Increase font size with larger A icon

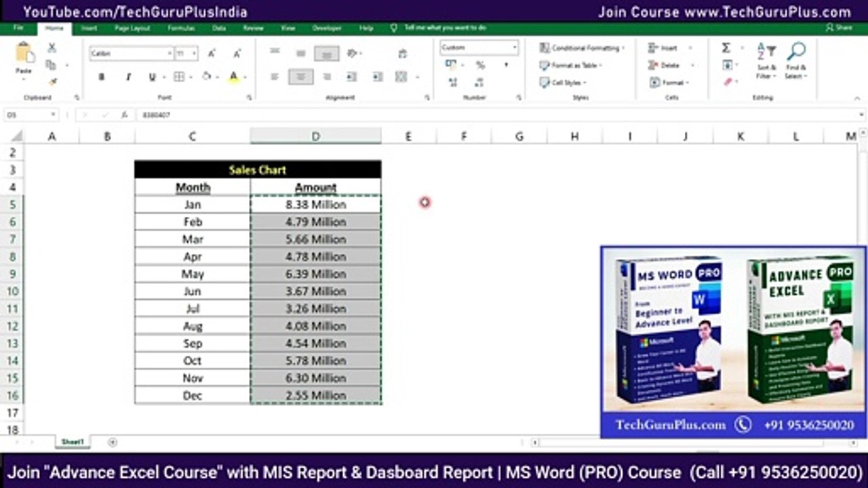212,54
